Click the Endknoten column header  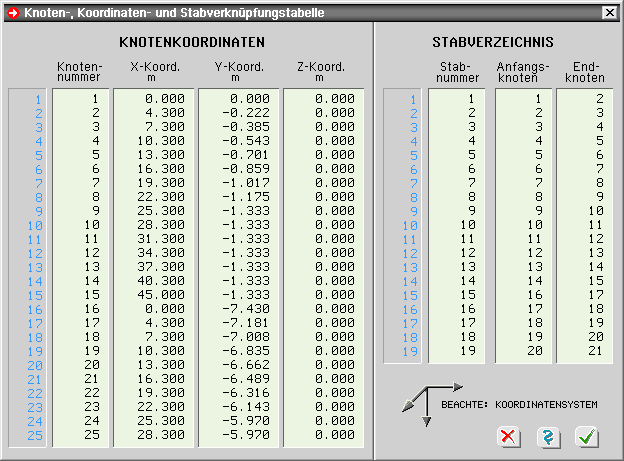583,72
